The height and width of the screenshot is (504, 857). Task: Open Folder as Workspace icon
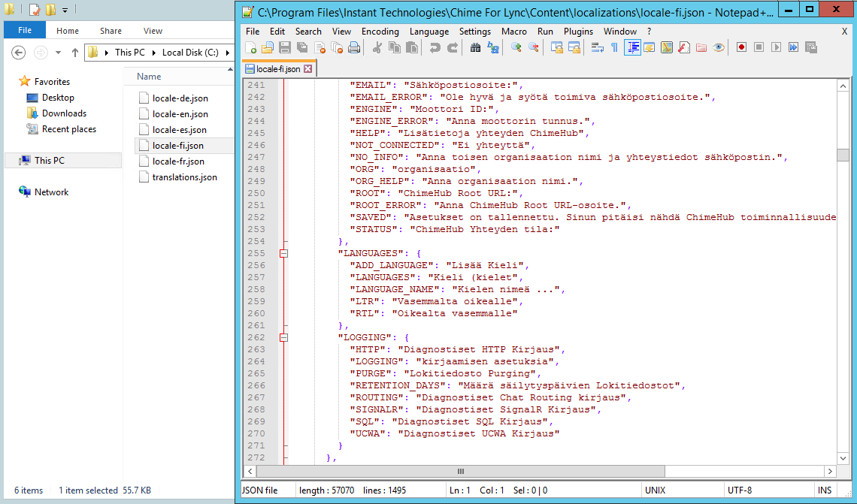coord(701,48)
